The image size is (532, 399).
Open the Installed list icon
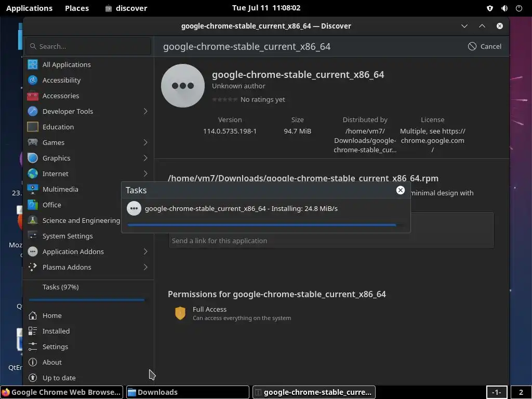coord(33,331)
